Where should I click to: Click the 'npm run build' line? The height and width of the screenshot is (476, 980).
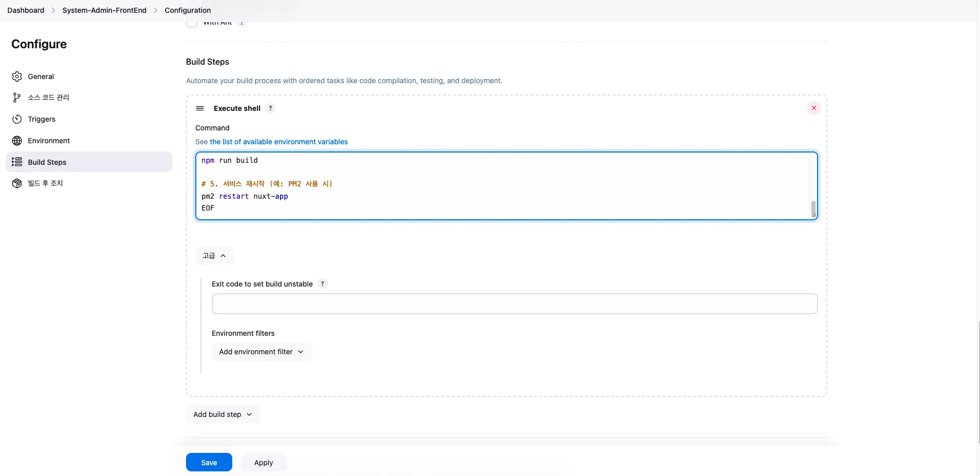[x=230, y=160]
